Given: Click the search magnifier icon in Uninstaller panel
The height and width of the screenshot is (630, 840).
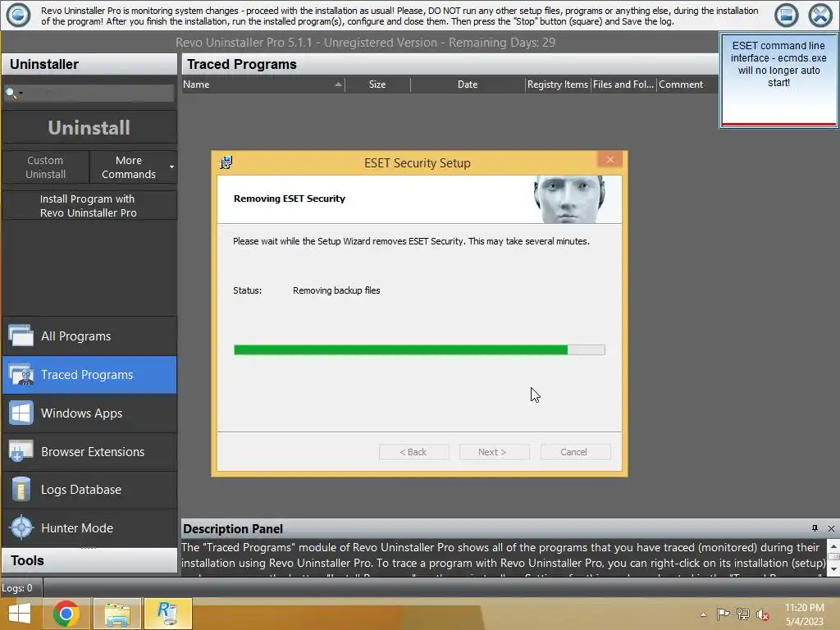Looking at the screenshot, I should tap(10, 93).
